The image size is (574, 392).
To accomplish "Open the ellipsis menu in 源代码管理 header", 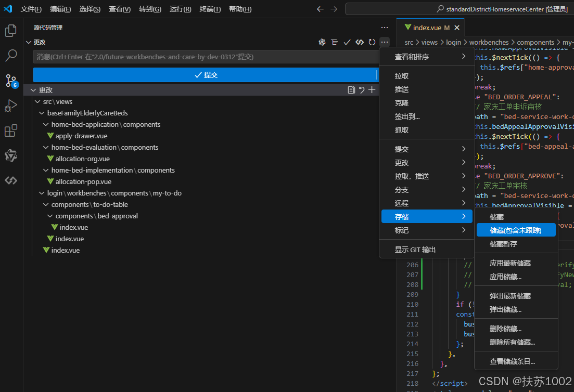I will coord(385,28).
